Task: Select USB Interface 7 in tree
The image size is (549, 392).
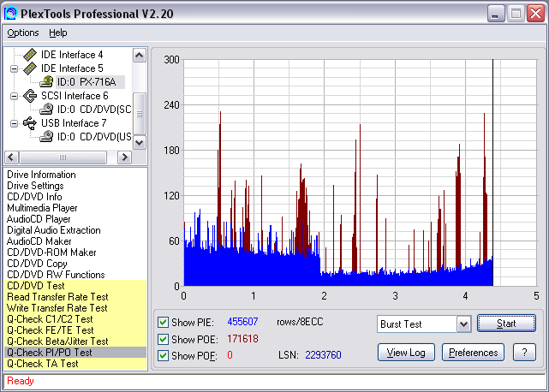Action: click(x=74, y=123)
